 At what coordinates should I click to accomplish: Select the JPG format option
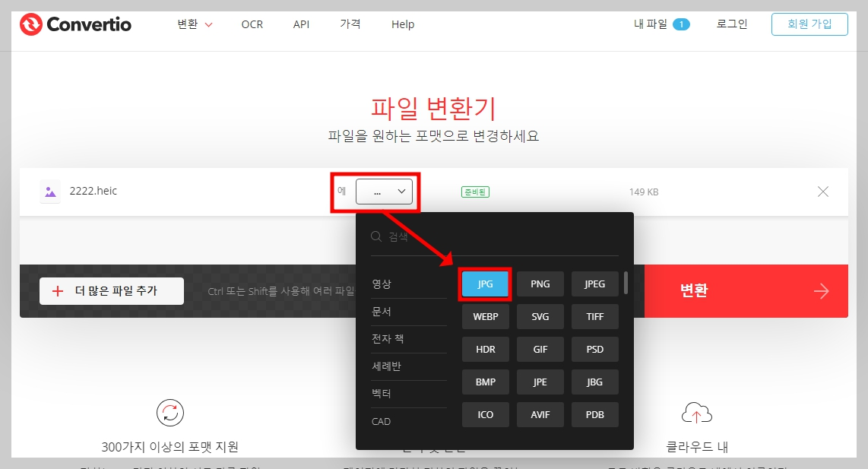click(x=485, y=284)
